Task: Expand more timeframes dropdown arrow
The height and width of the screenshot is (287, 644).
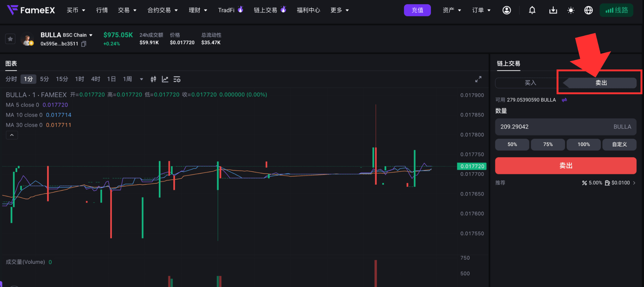Action: point(142,79)
